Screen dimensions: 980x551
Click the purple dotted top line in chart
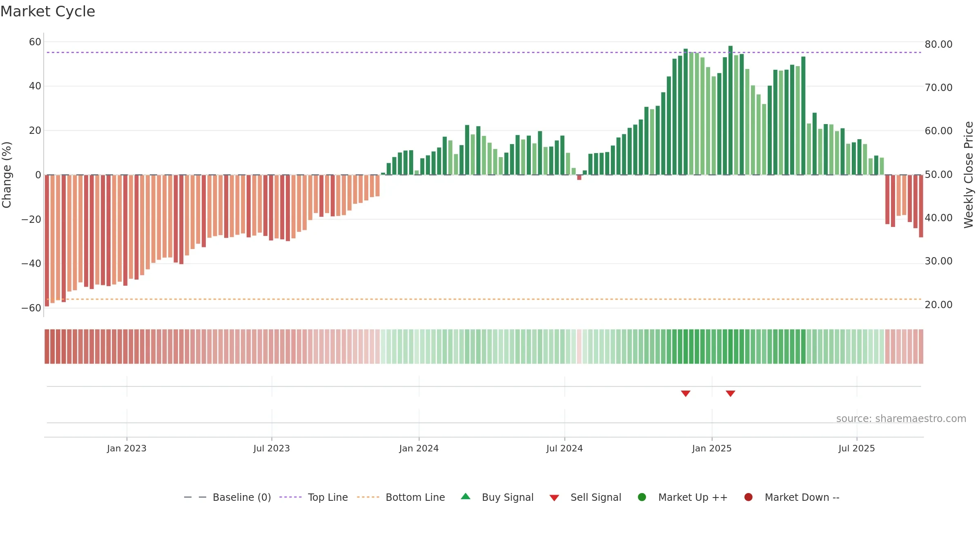point(484,52)
